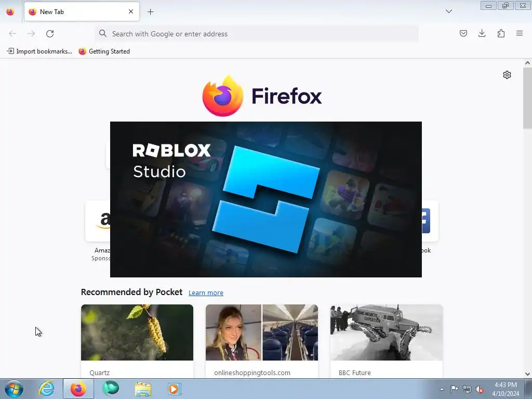532x399 pixels.
Task: Click the Recommended by Pocket heading
Action: [131, 292]
